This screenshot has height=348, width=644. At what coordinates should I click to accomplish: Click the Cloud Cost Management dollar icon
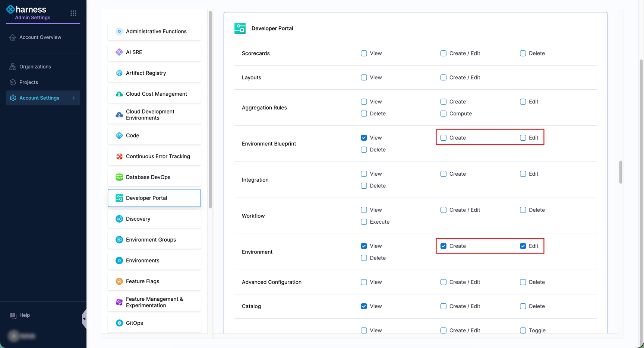coord(119,93)
